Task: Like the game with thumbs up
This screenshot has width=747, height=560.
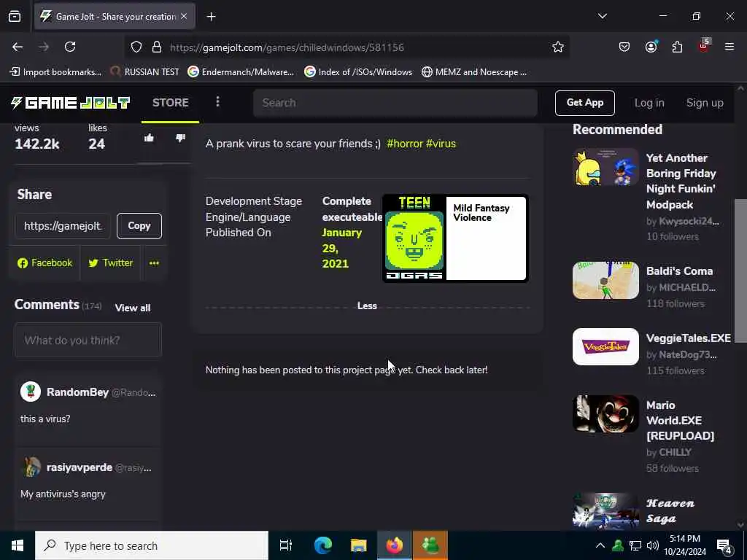Action: click(149, 138)
